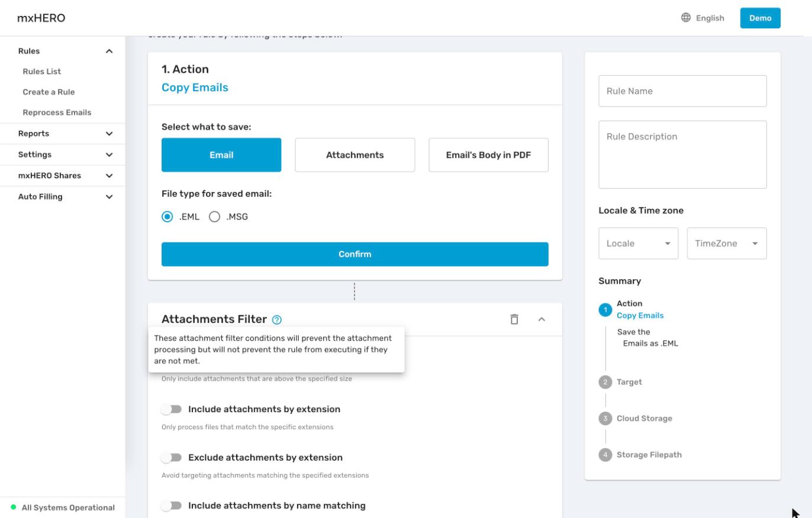The width and height of the screenshot is (812, 518).
Task: Open the Locale dropdown
Action: tap(639, 244)
